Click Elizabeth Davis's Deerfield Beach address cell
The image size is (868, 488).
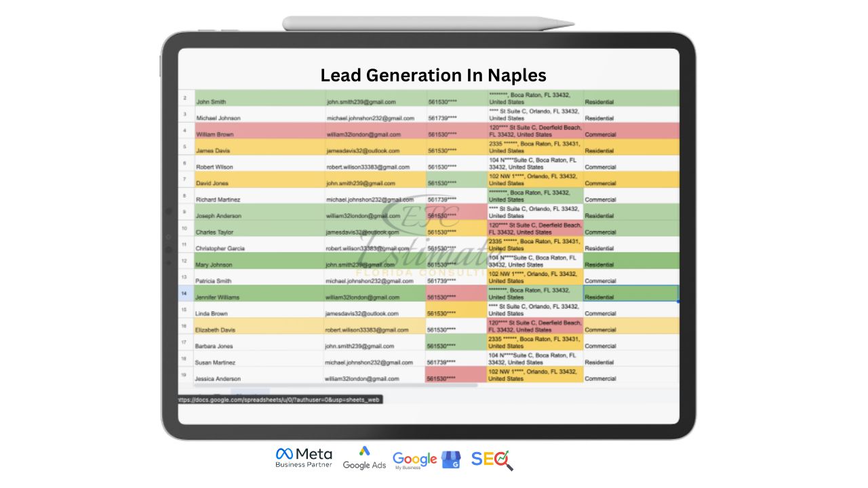[535, 326]
